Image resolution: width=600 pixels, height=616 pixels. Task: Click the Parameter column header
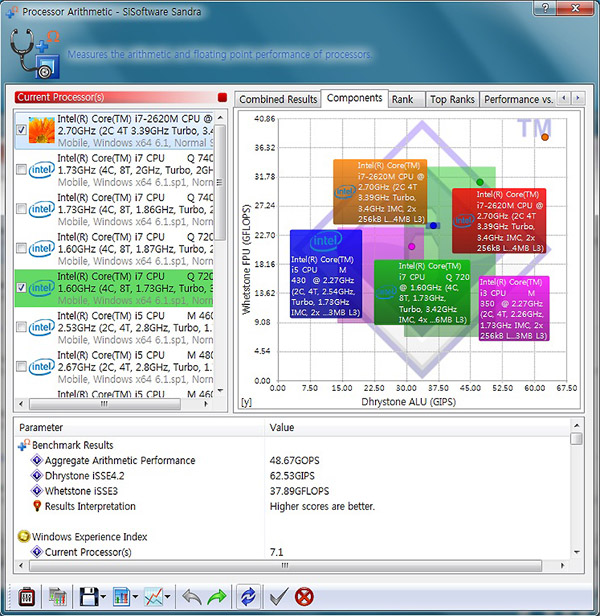(139, 427)
